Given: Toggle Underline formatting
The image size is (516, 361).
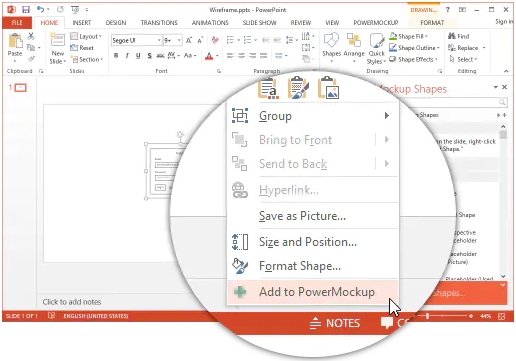Looking at the screenshot, I should [138, 56].
